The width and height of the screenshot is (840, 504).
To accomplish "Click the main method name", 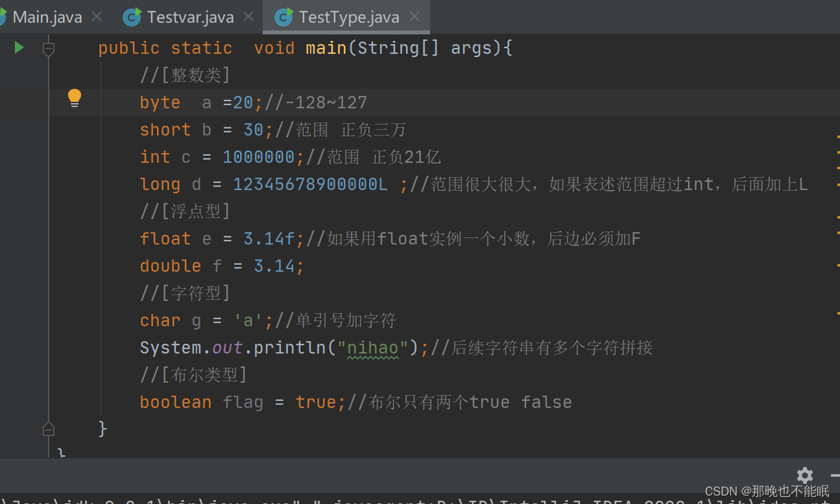I will pyautogui.click(x=326, y=48).
